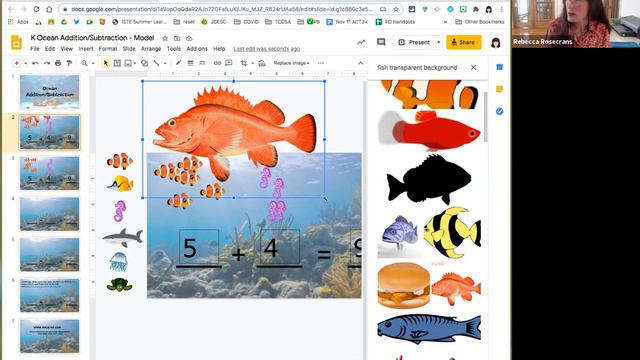Select the line tool
The image size is (640, 360).
pos(156,63)
